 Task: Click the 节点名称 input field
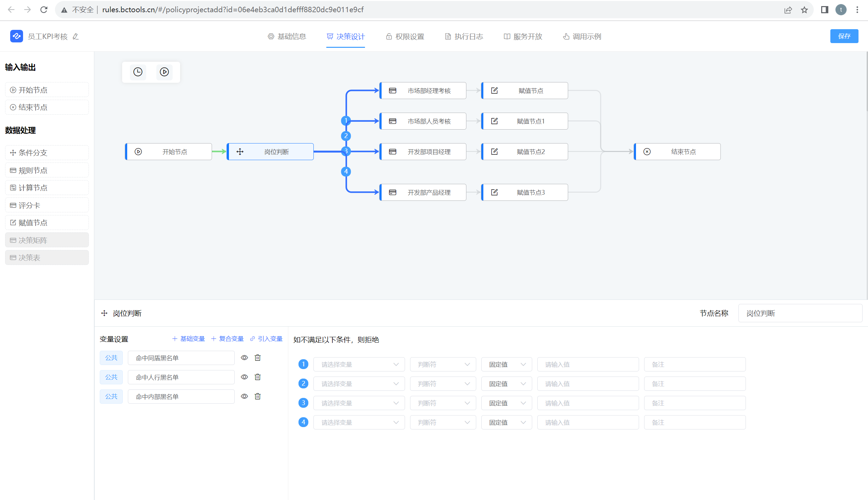800,313
